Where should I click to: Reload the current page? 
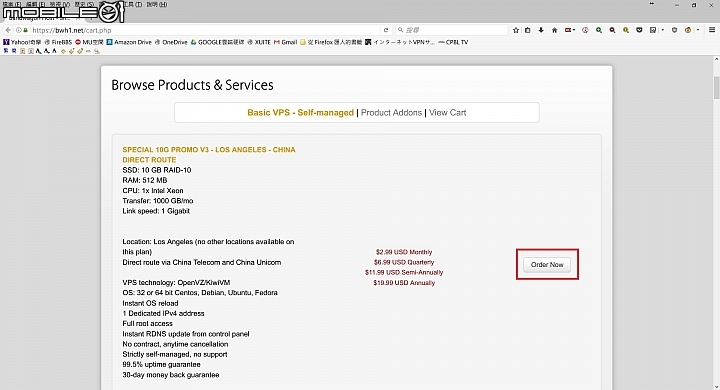pyautogui.click(x=386, y=30)
